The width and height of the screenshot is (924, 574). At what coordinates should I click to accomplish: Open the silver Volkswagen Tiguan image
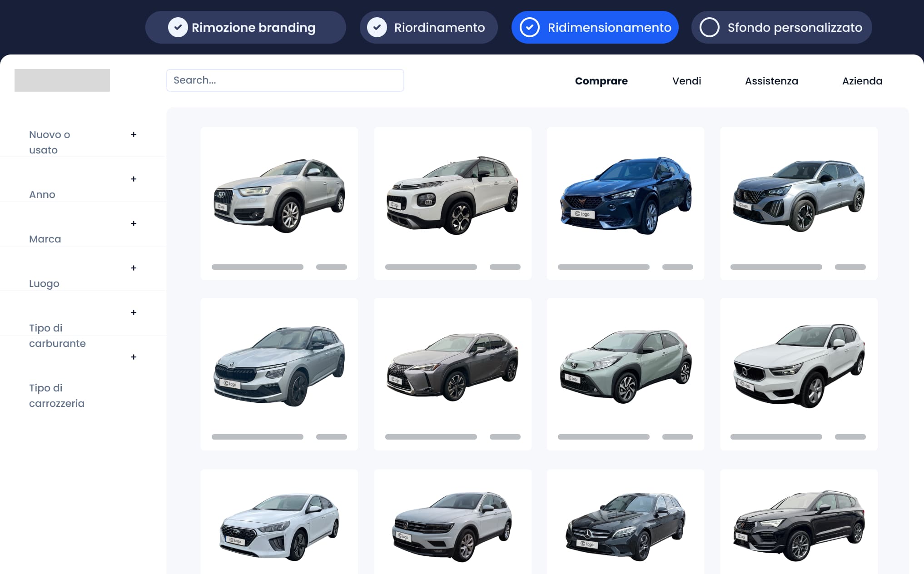[452, 527]
